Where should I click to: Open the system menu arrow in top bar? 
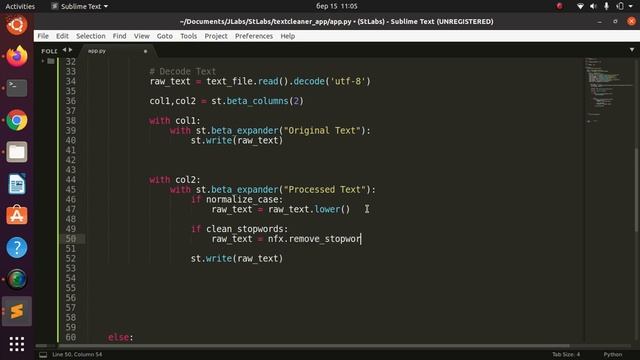[631, 6]
